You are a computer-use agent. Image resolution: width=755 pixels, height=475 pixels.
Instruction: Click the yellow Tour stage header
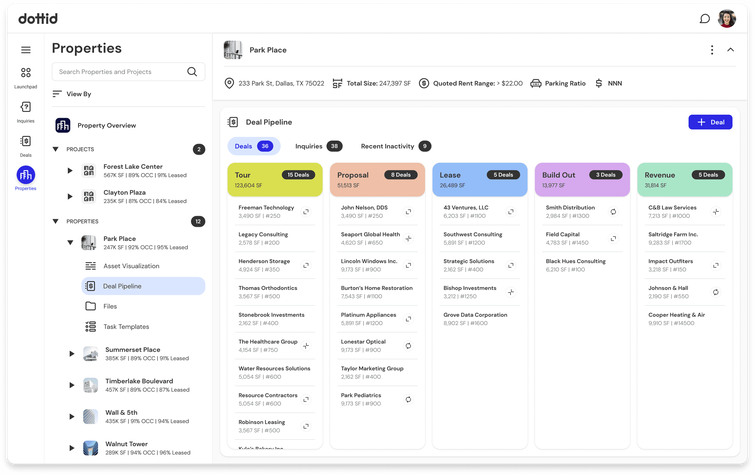point(275,179)
